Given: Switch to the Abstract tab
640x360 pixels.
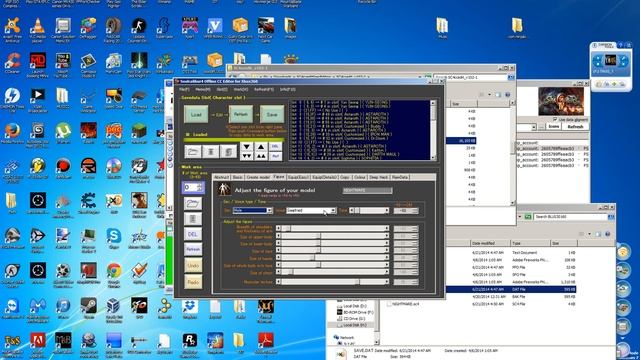Looking at the screenshot, I should (222, 177).
